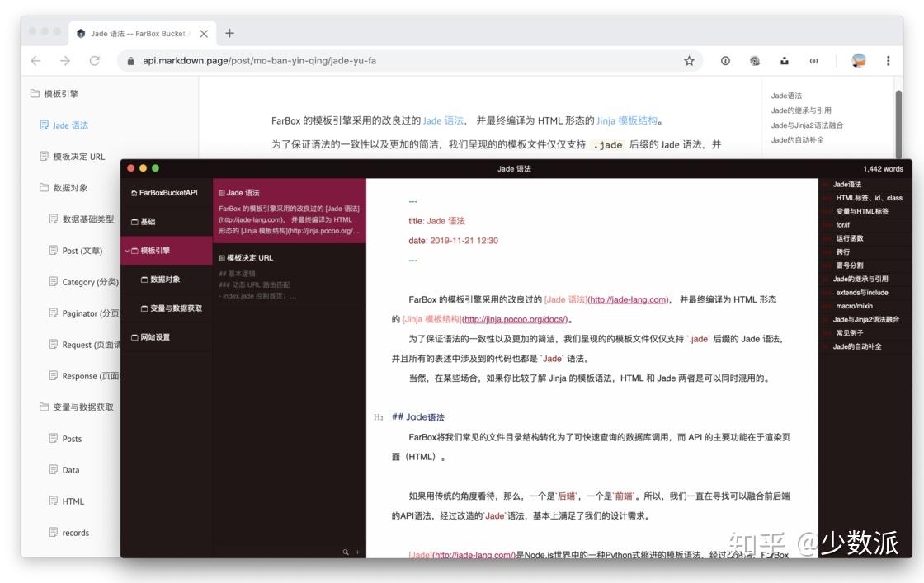
Task: Jump to Jade与Jinja2语法融合 in webpage outline
Action: (807, 125)
